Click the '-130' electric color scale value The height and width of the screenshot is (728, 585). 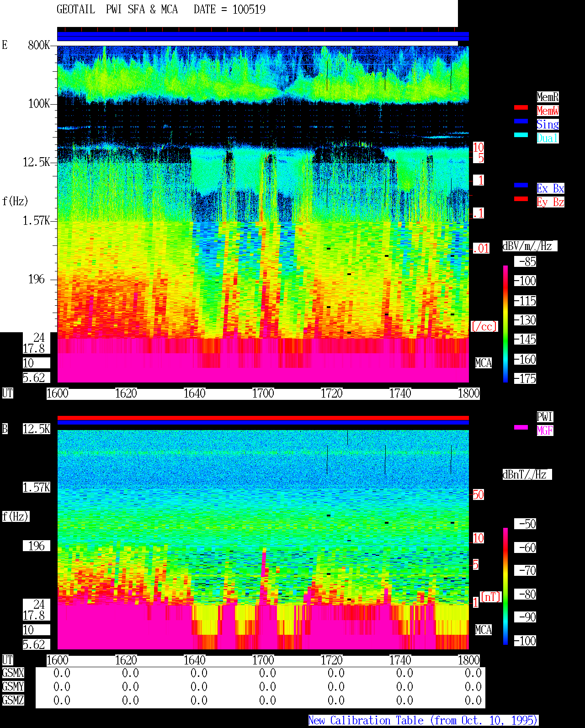525,320
